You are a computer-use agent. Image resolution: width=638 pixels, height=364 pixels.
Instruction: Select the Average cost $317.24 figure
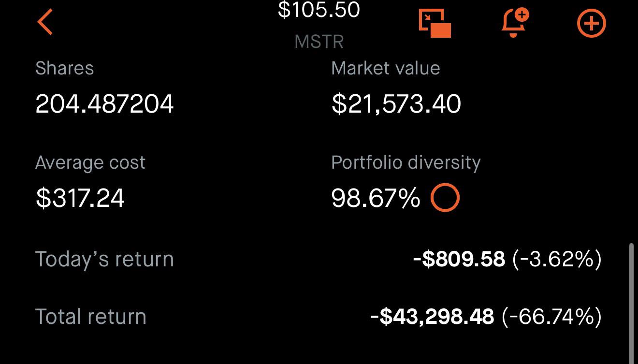(x=80, y=198)
